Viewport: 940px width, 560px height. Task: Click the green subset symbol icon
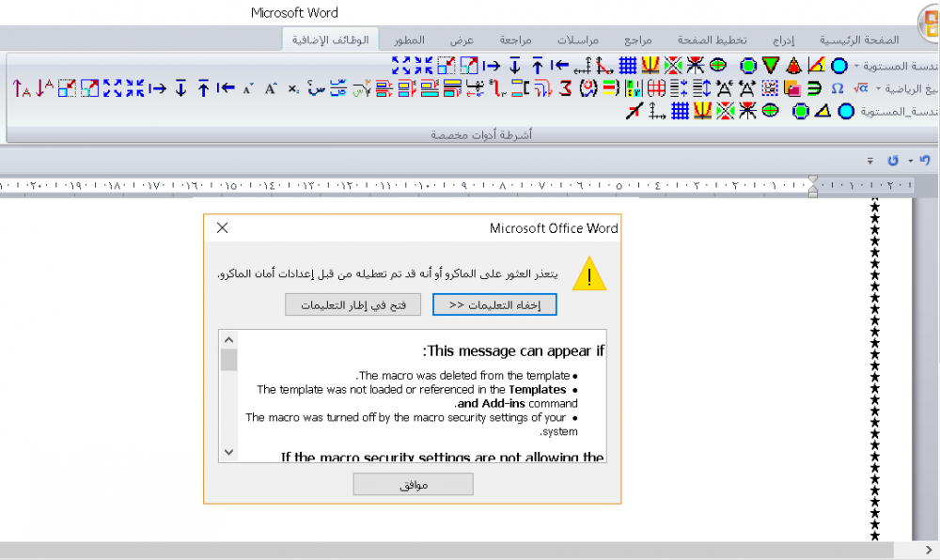pos(814,88)
